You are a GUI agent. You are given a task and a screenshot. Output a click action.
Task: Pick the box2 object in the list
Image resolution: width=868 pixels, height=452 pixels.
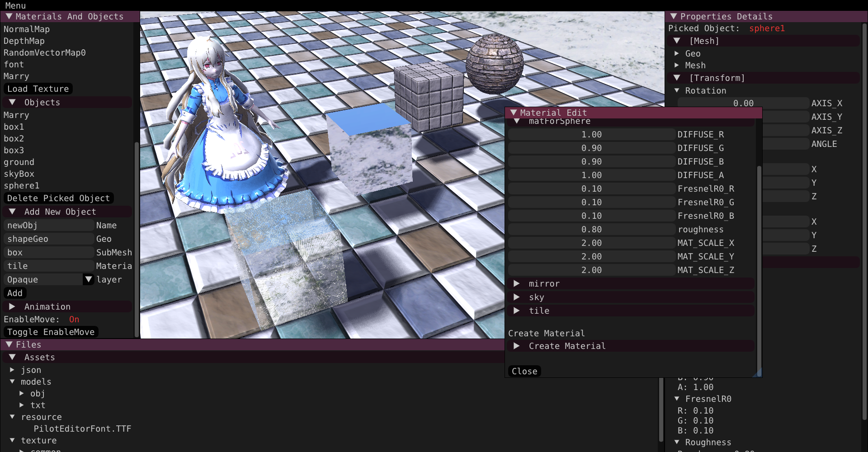(x=14, y=138)
